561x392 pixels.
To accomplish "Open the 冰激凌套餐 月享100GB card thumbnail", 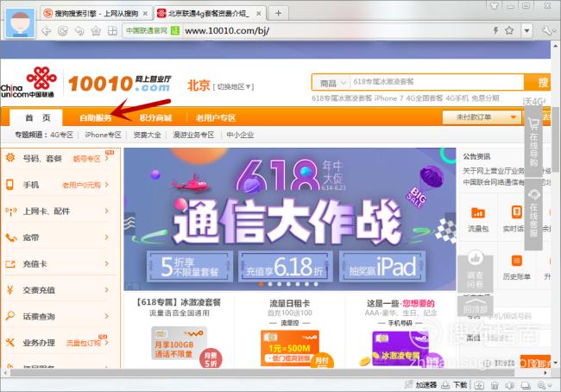I will coord(179,344).
